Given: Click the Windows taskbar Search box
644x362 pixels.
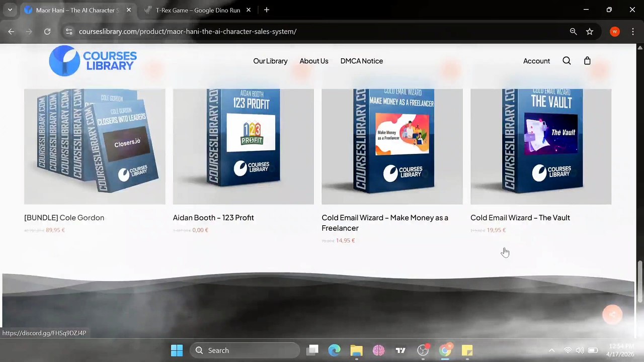Looking at the screenshot, I should pyautogui.click(x=245, y=350).
